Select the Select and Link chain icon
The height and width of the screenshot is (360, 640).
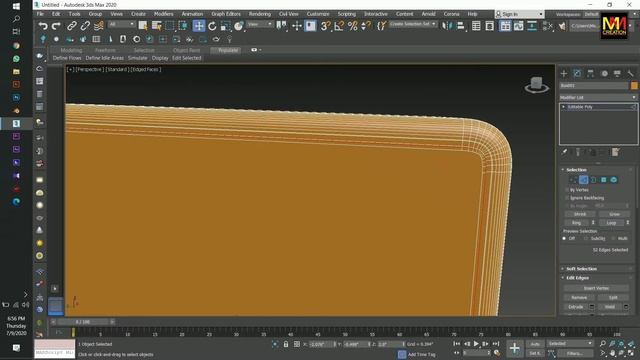[72, 26]
